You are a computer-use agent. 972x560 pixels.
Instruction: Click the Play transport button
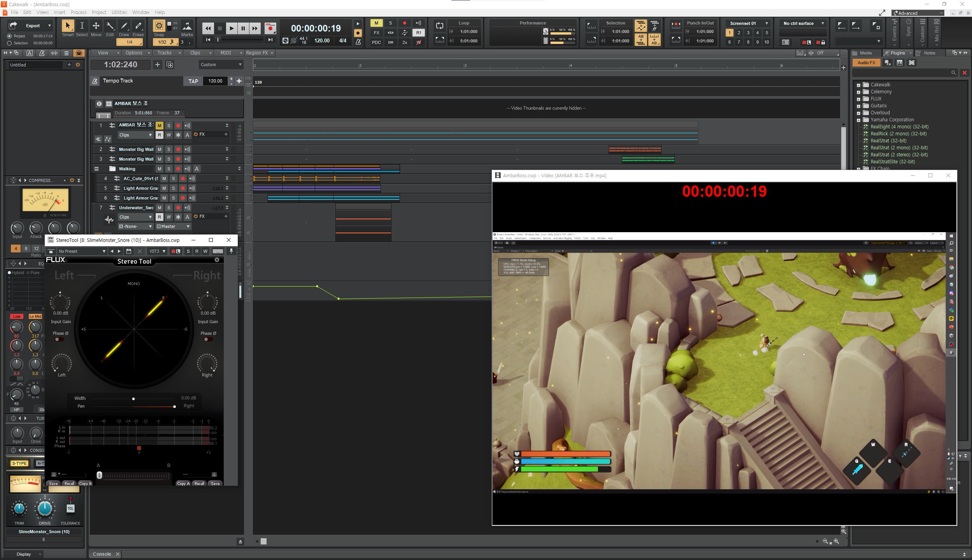click(232, 28)
